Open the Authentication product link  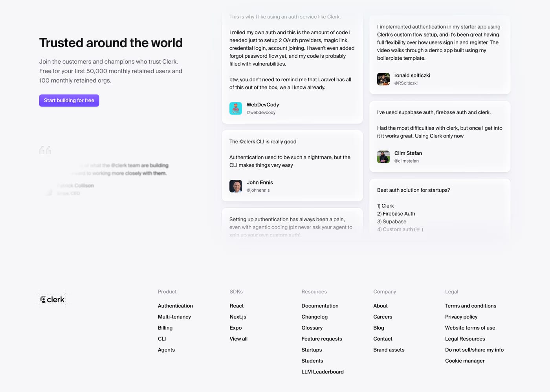(x=175, y=306)
